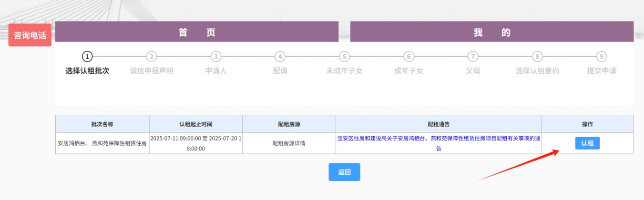Open the 宝安区住房和建设局 配租通告 link
The width and height of the screenshot is (644, 200).
tap(439, 143)
